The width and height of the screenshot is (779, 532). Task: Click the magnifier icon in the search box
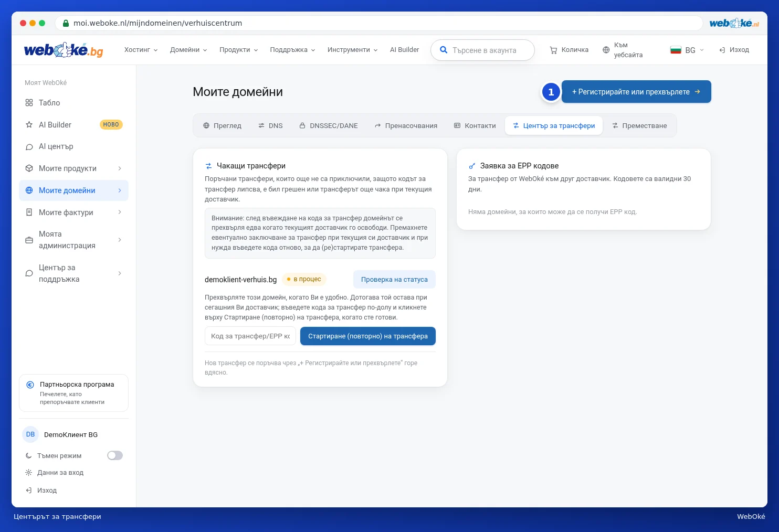click(444, 50)
